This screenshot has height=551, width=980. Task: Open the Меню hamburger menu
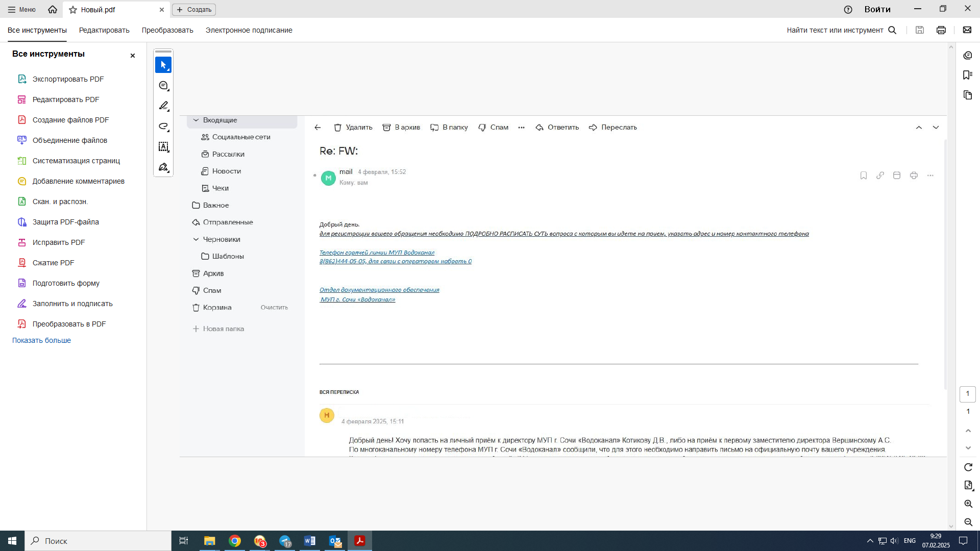click(21, 10)
